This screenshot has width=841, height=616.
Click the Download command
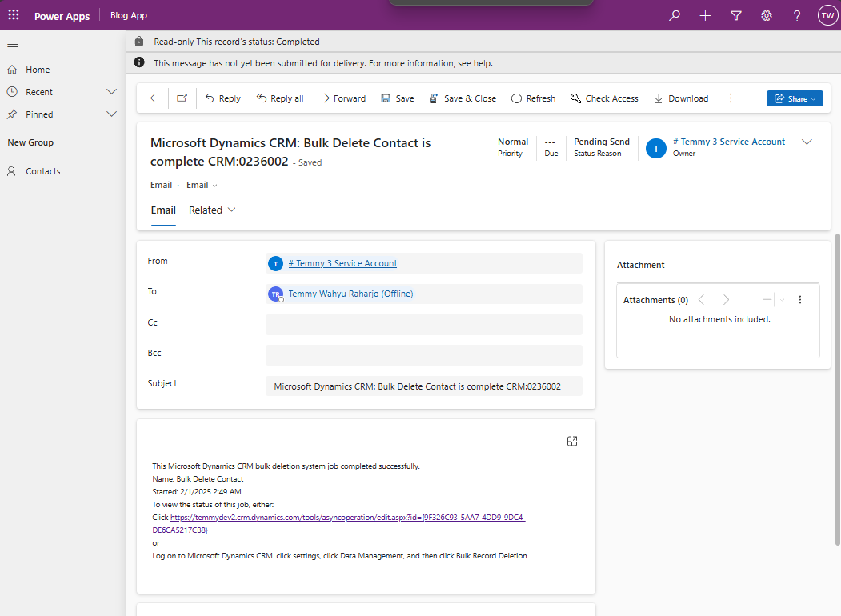[x=681, y=98]
